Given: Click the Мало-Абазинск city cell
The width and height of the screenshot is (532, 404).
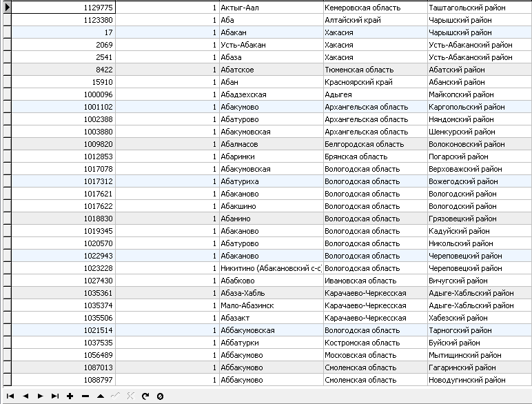Looking at the screenshot, I should (270, 305).
